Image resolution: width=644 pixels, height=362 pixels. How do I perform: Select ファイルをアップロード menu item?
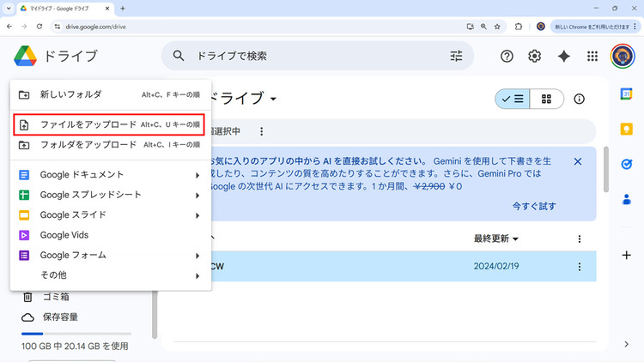coord(110,124)
